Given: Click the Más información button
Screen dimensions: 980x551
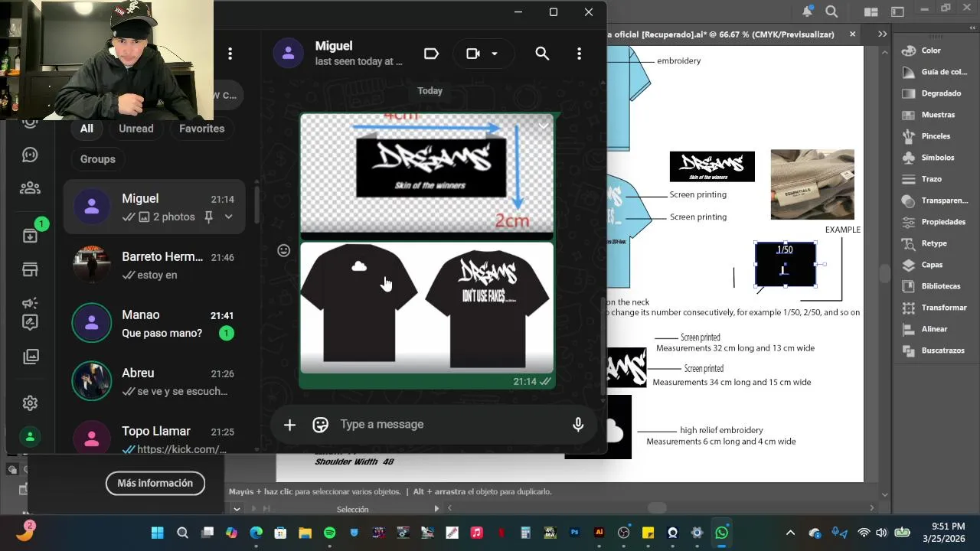Looking at the screenshot, I should [155, 483].
